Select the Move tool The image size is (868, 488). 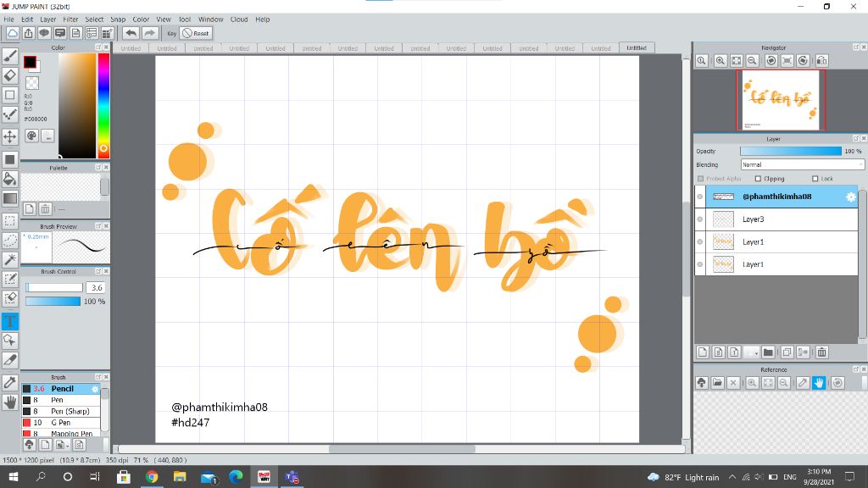pyautogui.click(x=10, y=136)
